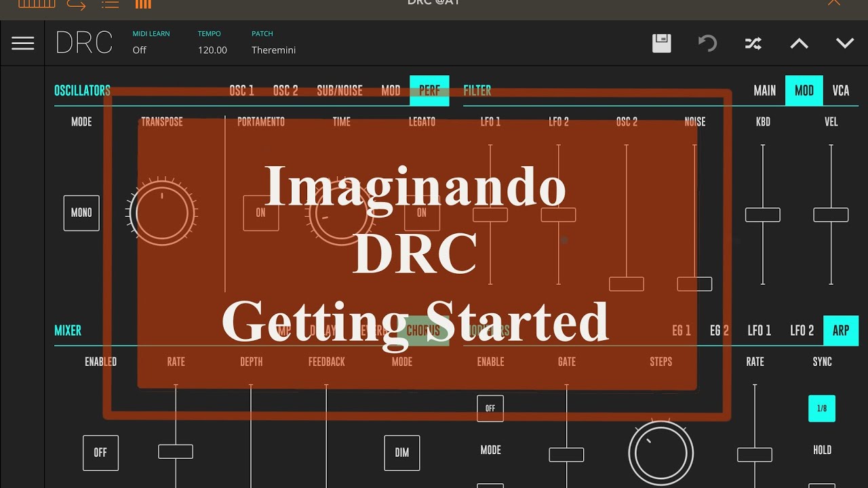Click the filter NOISE slider handle
Viewport: 868px width, 488px height.
[x=695, y=284]
